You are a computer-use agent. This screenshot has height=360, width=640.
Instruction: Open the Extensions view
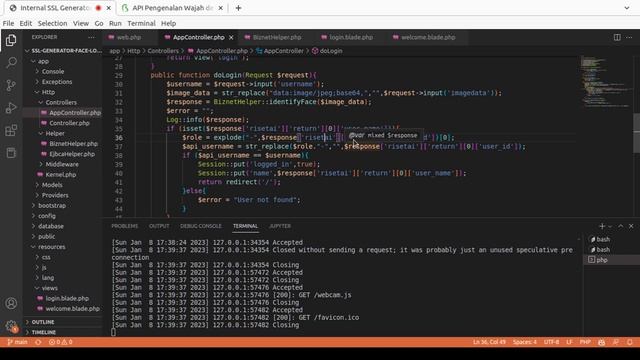pos(11,131)
